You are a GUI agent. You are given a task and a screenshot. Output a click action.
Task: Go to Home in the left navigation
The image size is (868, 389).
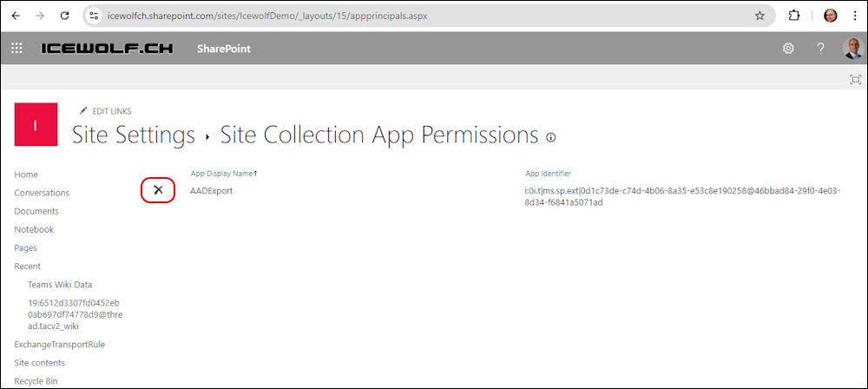point(26,175)
